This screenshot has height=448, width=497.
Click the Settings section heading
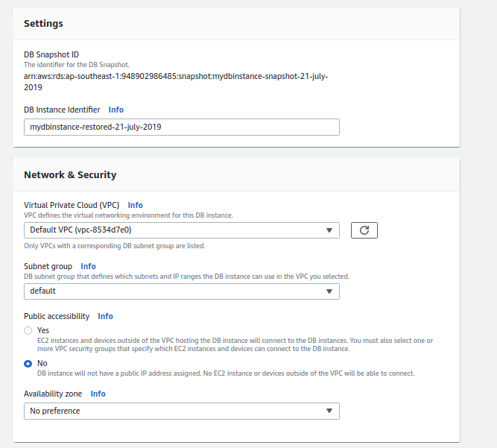tap(43, 23)
